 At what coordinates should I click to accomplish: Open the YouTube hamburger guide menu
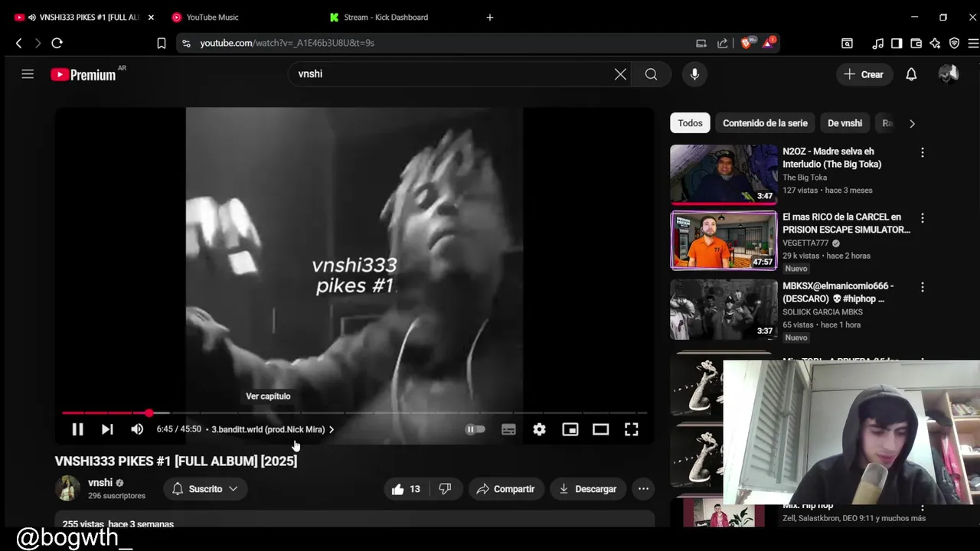point(28,74)
